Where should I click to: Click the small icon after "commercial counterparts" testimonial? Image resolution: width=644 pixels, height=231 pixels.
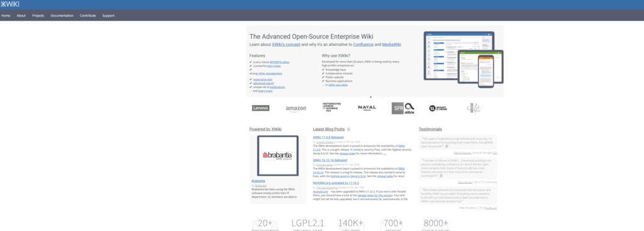441,176
